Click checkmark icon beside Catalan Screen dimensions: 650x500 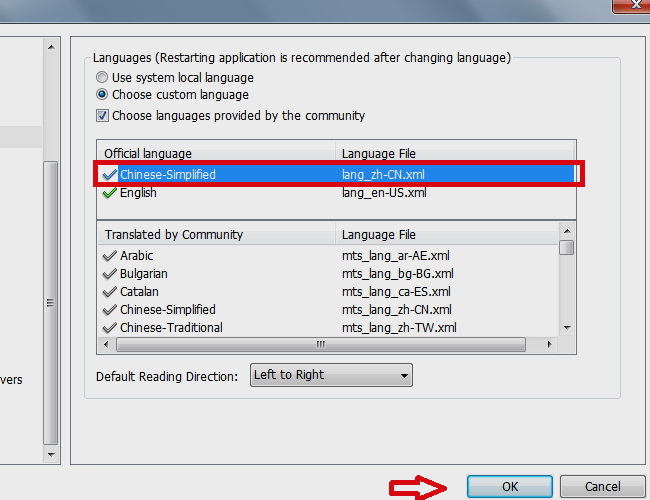click(109, 292)
